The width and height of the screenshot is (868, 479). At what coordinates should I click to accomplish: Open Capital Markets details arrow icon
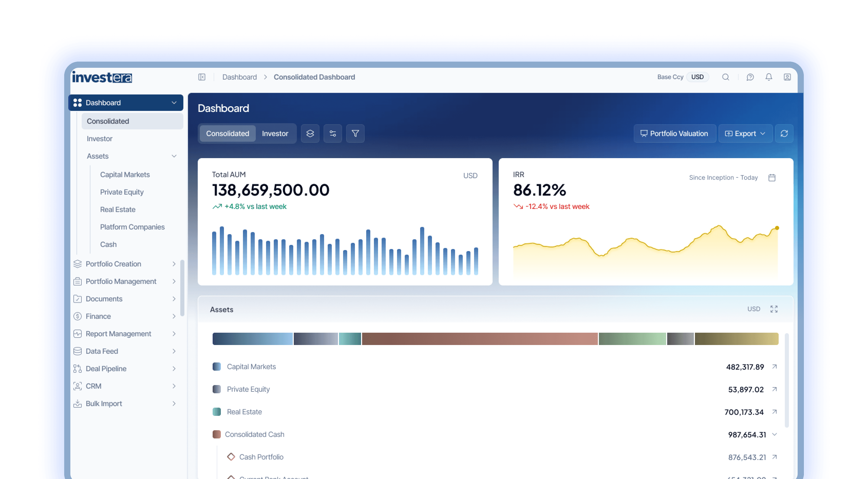774,367
